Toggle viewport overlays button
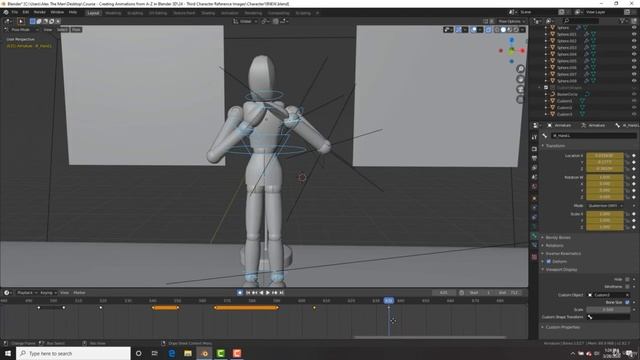This screenshot has height=360, width=640. coord(473,29)
